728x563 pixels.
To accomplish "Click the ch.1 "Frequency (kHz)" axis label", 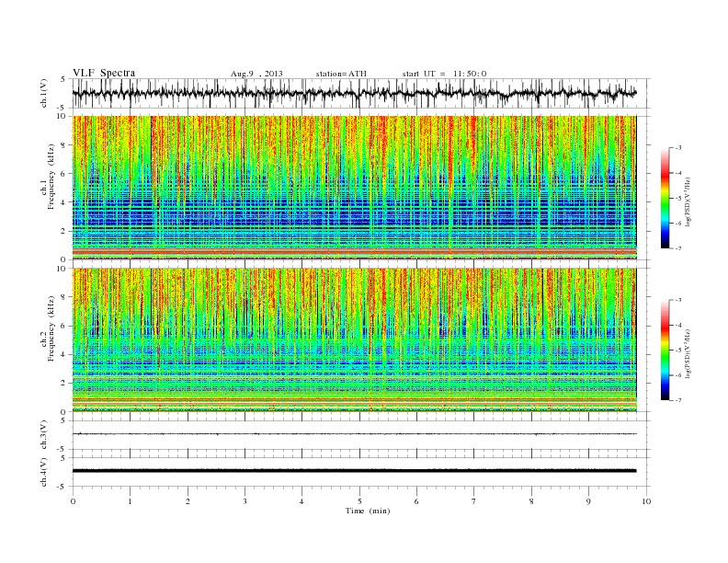I will (51, 177).
